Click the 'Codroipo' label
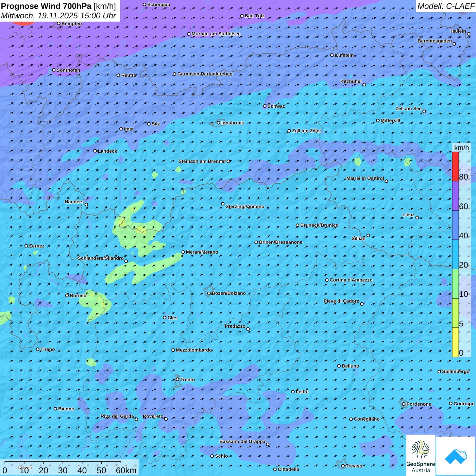This screenshot has height=476, width=476. 464,404
